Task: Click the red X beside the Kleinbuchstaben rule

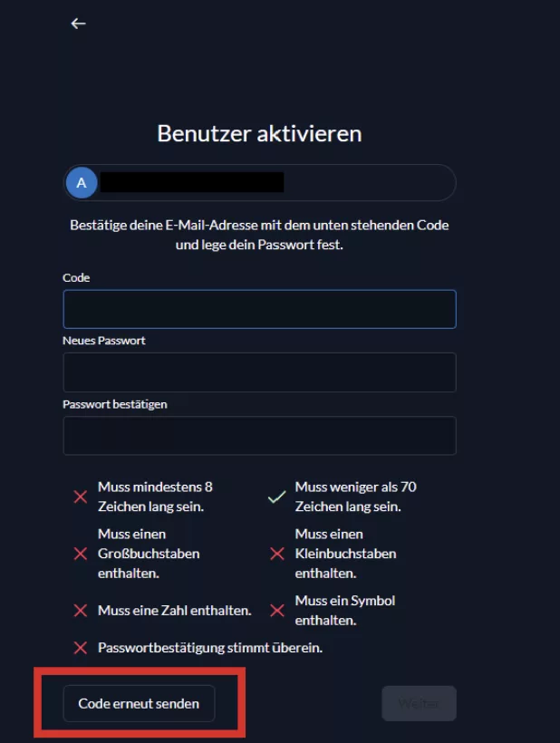Action: click(x=277, y=554)
